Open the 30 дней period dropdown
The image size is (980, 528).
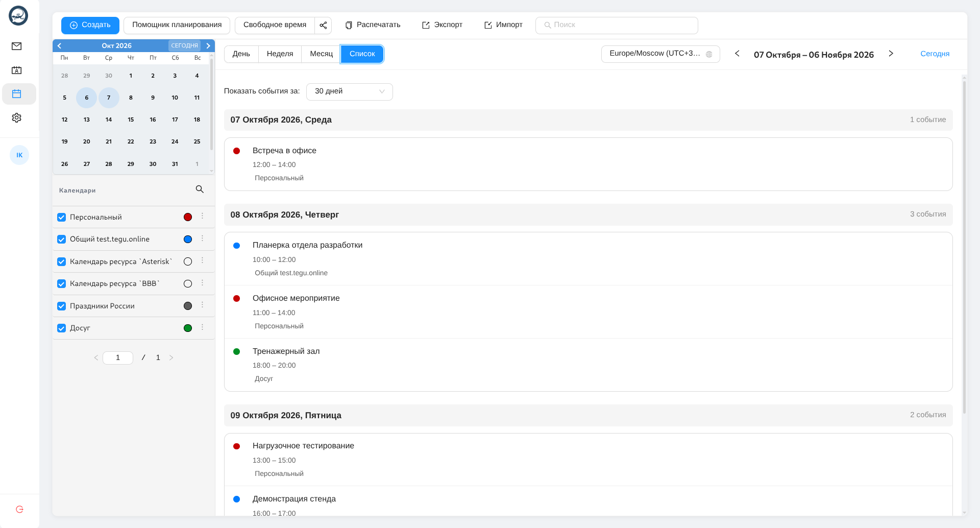click(350, 92)
